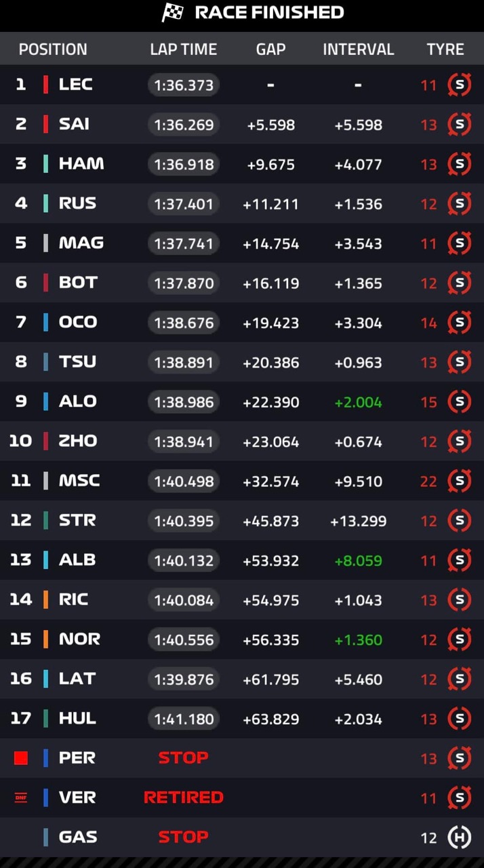Screen dimensions: 484x868
Task: Select the LAP TIME column header
Action: (184, 50)
